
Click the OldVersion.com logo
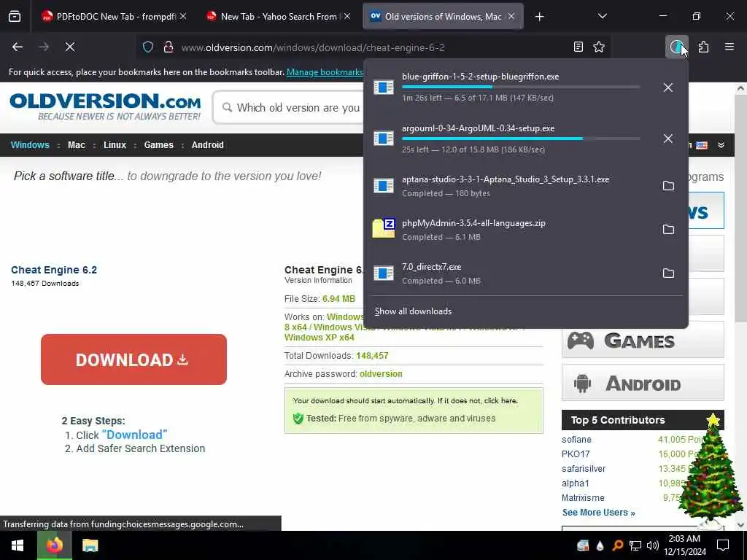(105, 106)
